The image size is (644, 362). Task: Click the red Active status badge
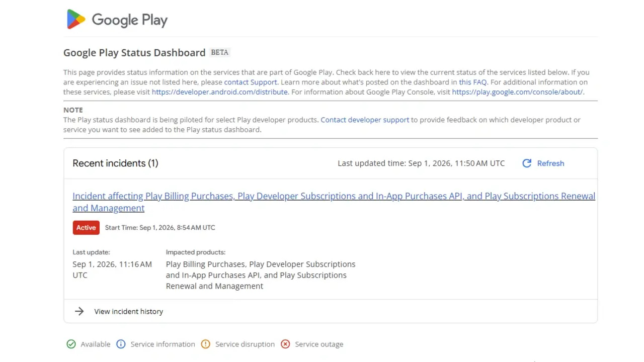[x=86, y=228]
